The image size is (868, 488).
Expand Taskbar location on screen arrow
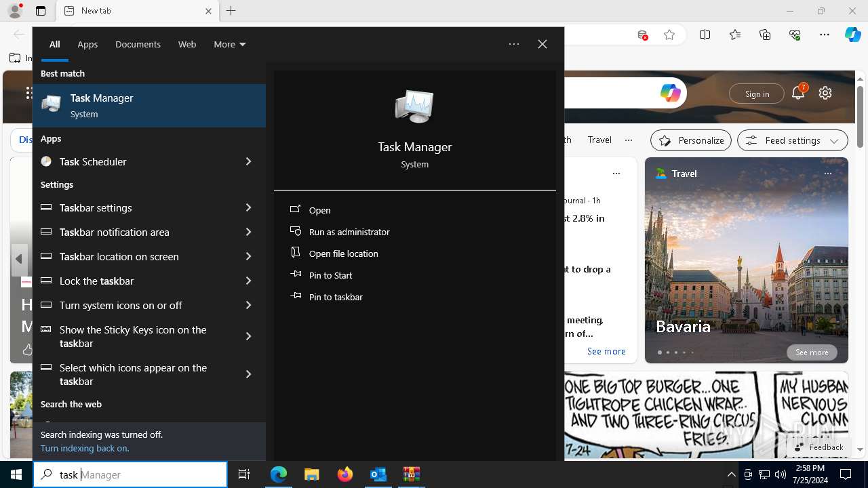click(x=248, y=256)
